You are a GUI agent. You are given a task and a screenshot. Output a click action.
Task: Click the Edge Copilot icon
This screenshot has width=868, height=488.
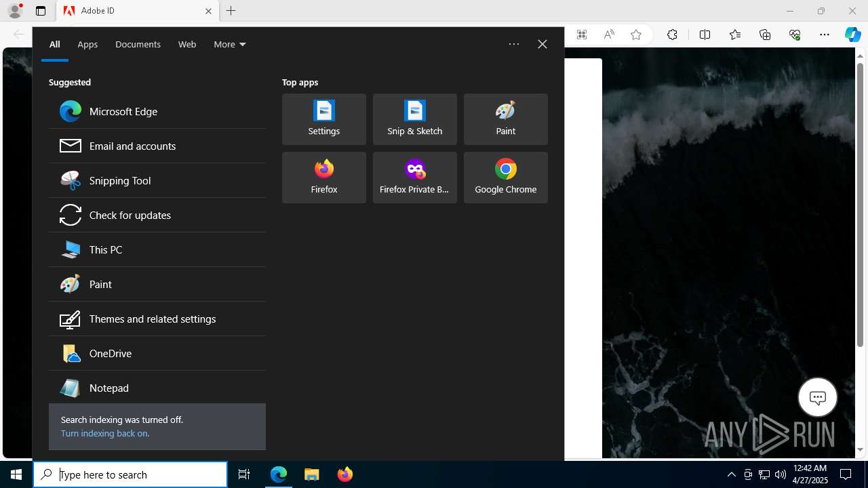[x=852, y=35]
